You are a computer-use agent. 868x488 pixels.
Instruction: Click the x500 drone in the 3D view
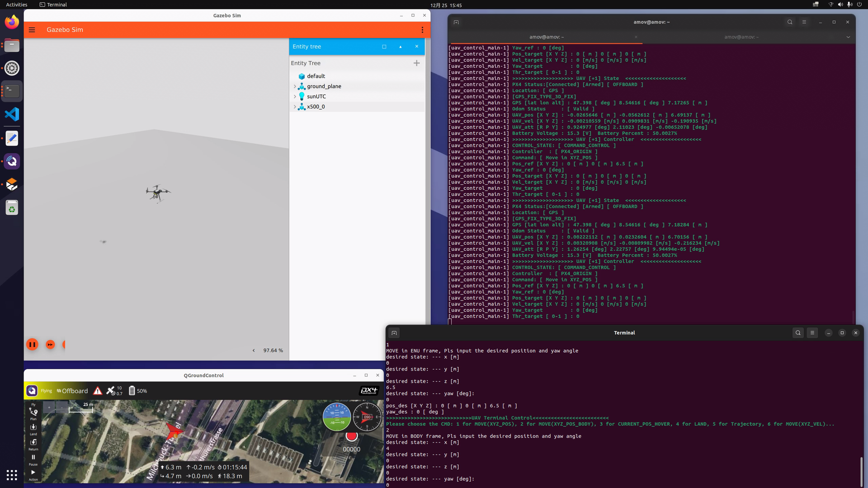158,193
